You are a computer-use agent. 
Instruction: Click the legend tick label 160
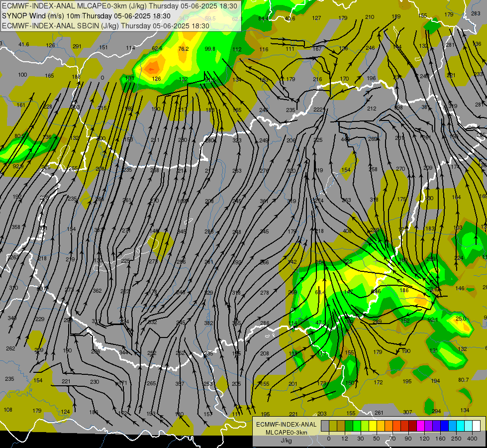click(x=440, y=439)
